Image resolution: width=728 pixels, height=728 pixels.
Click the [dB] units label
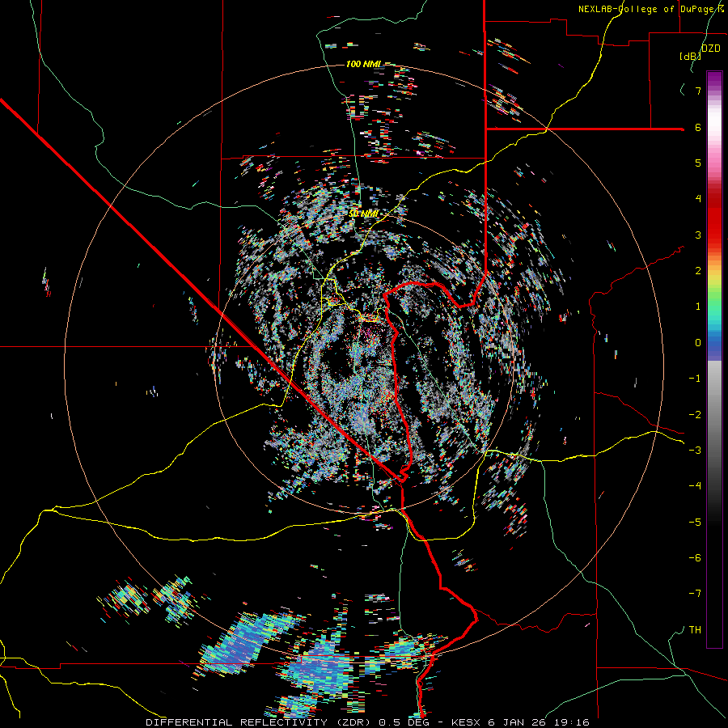coord(691,56)
